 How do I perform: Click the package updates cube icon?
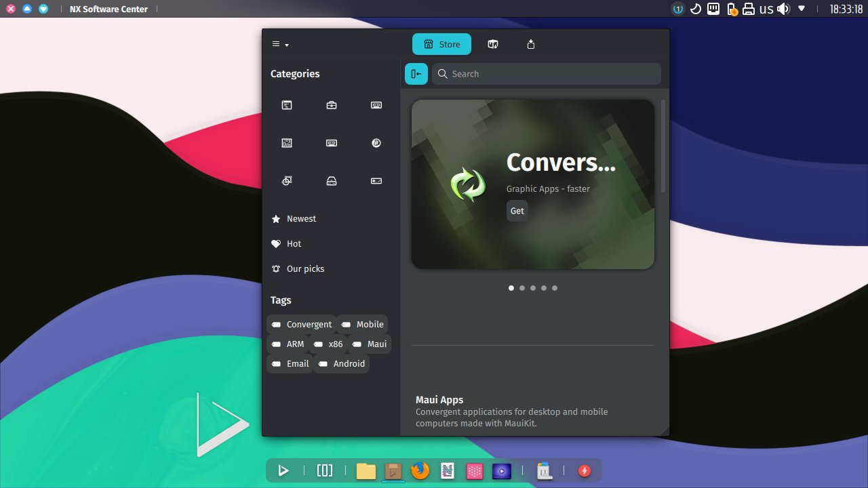pyautogui.click(x=493, y=44)
